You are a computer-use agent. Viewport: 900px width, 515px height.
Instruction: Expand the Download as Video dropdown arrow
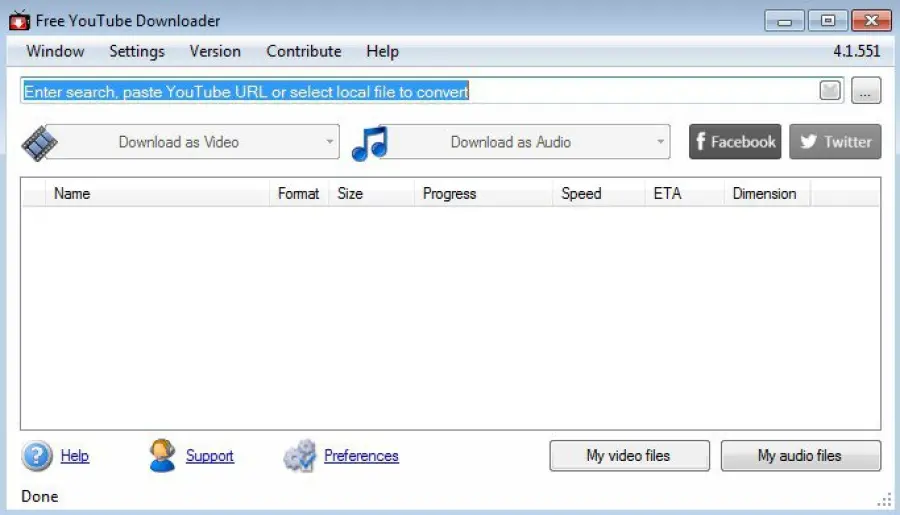pos(329,141)
